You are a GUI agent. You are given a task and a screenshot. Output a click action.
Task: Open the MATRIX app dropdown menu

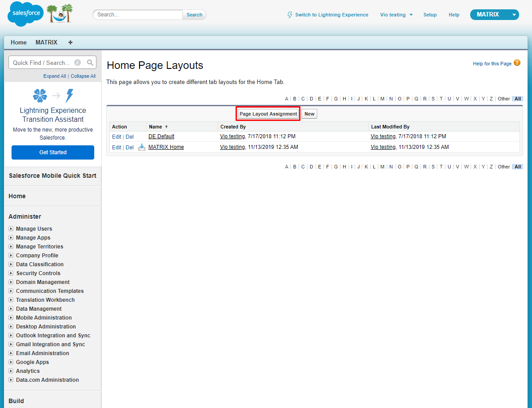tap(494, 15)
